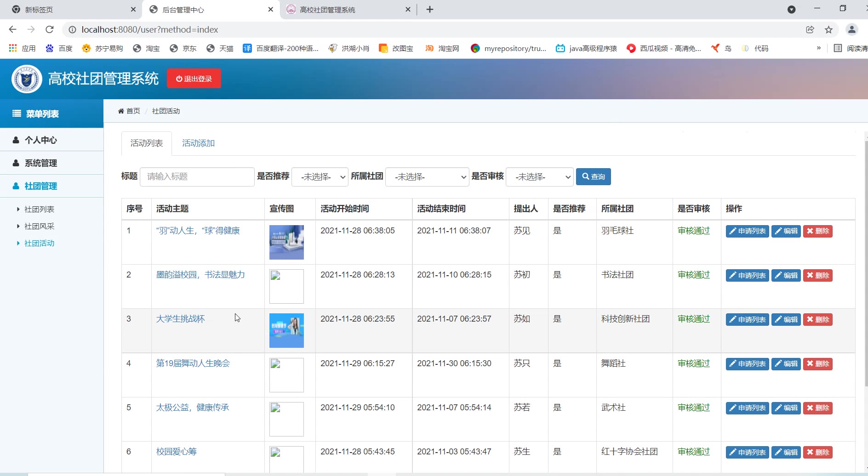
Task: Open the 百度翻译 bookmark
Action: (x=280, y=48)
